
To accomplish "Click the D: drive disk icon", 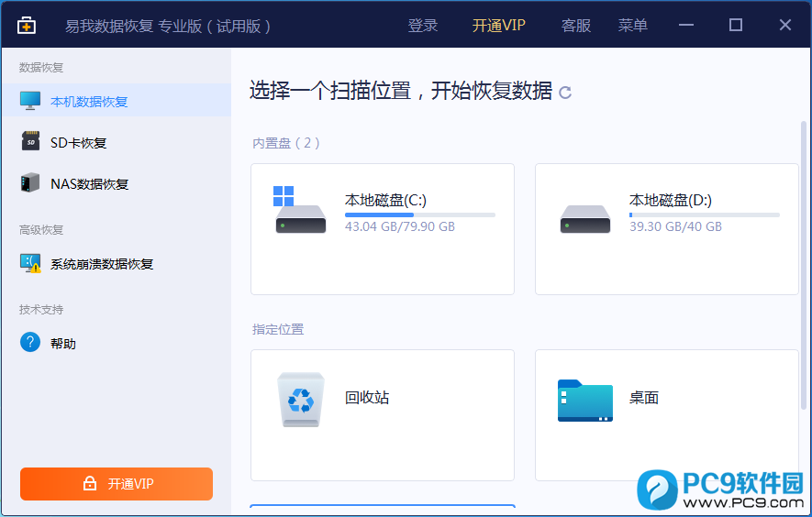I will 585,219.
